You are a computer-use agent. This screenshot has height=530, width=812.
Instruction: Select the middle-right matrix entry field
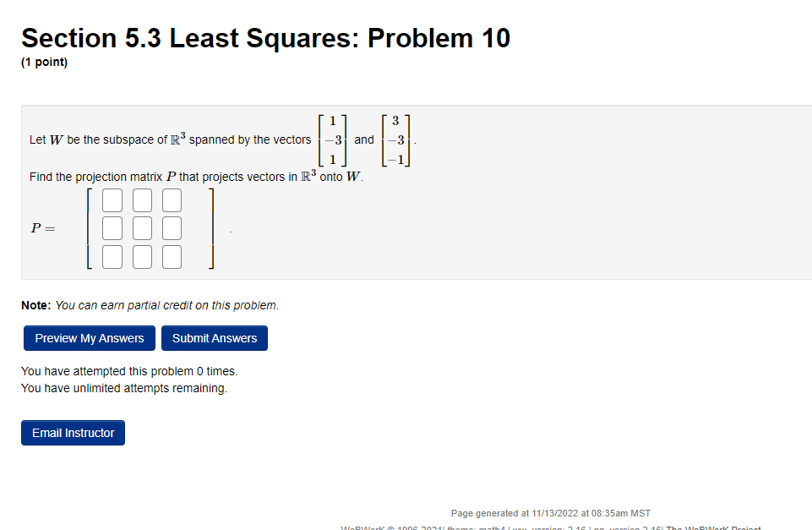[x=172, y=227]
